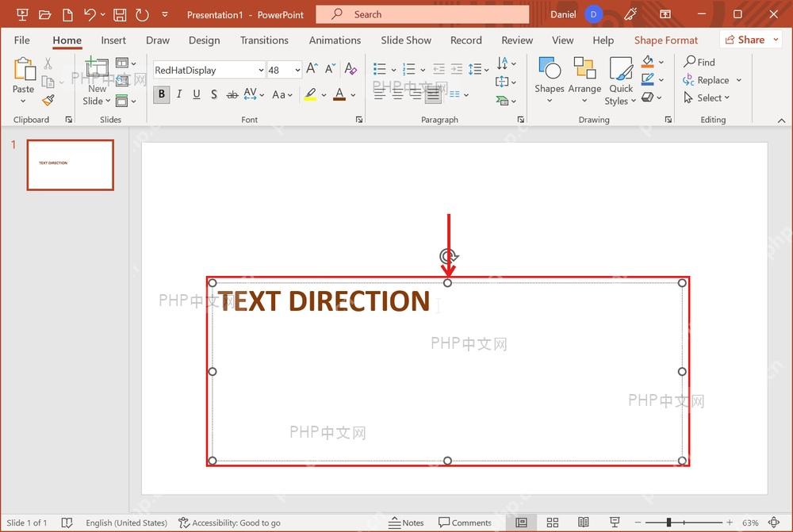The height and width of the screenshot is (532, 793).
Task: Toggle Underline formatting
Action: point(197,94)
